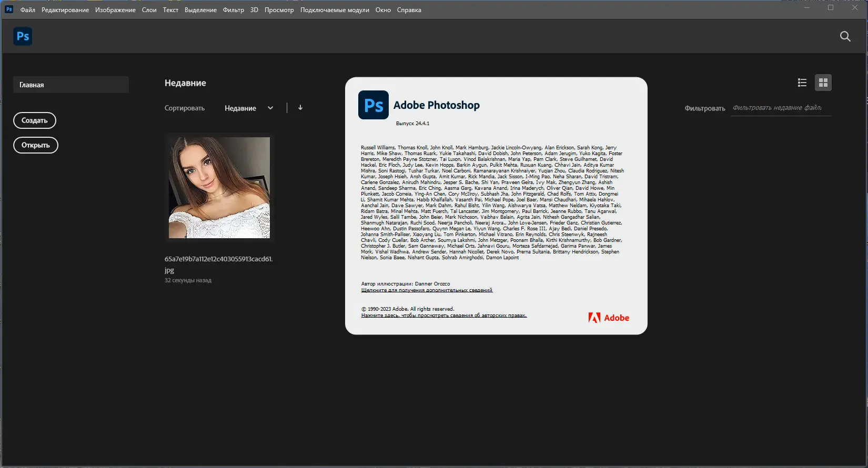Click the Adobe logo in the About dialog

pos(609,318)
